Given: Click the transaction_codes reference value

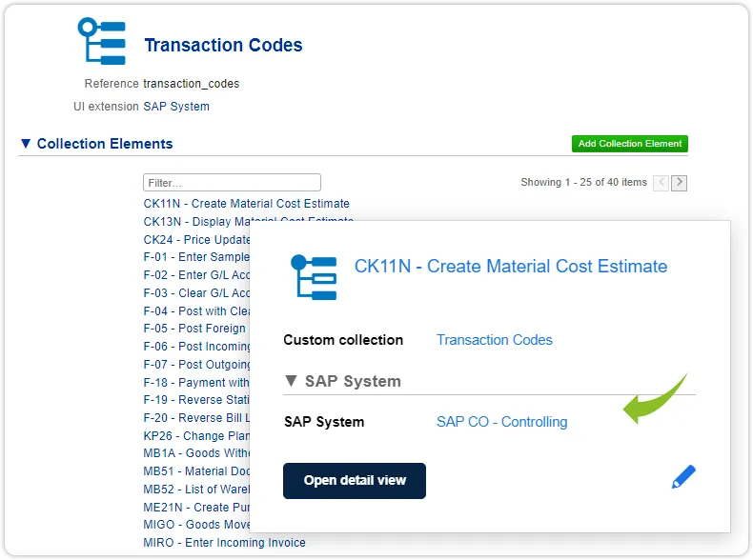Looking at the screenshot, I should [192, 84].
